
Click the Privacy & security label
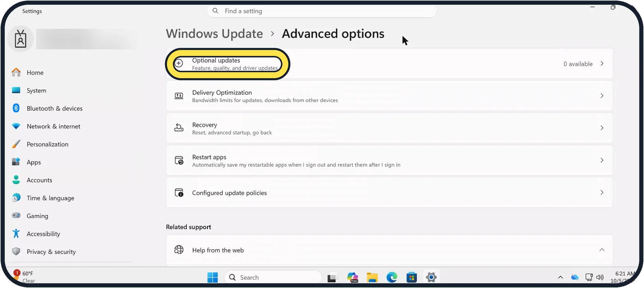pyautogui.click(x=51, y=252)
